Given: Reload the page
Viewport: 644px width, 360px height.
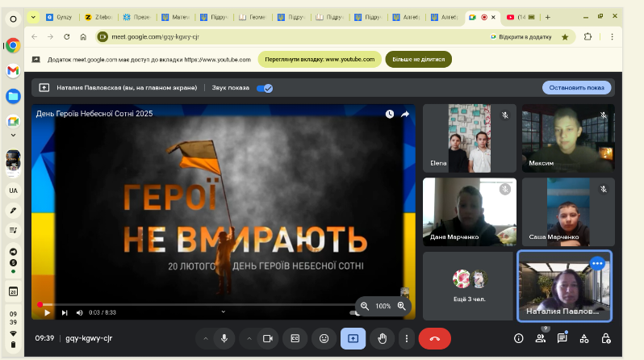Looking at the screenshot, I should coord(66,36).
